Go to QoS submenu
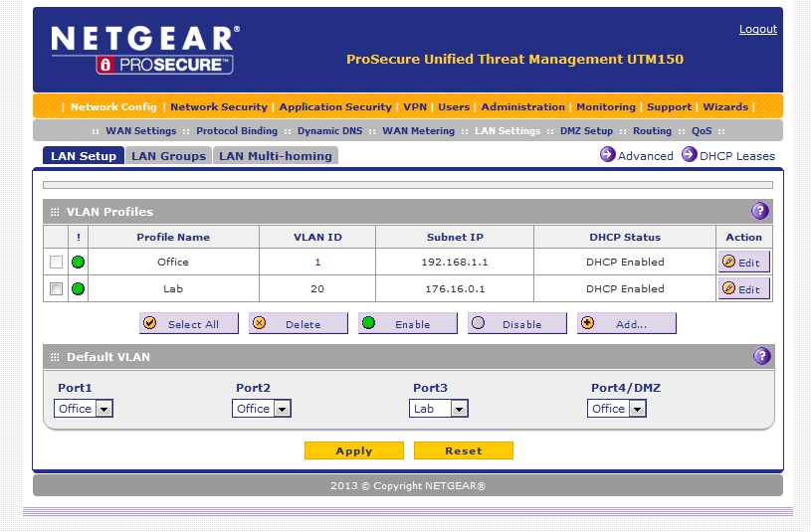 click(702, 131)
